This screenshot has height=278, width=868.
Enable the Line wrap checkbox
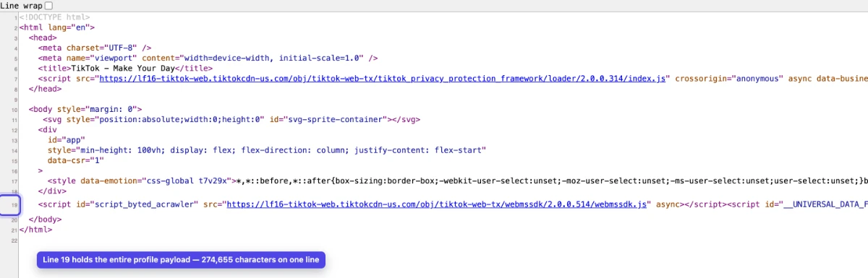click(48, 5)
